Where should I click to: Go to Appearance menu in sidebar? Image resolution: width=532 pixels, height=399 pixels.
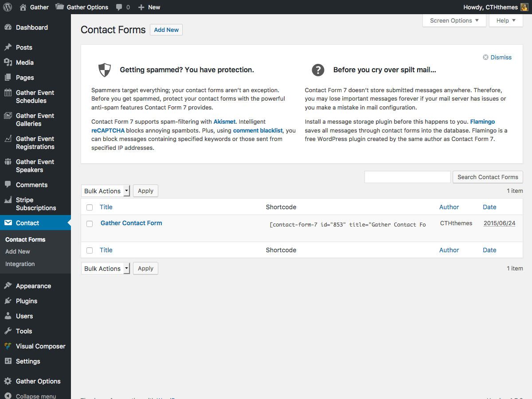click(x=33, y=286)
